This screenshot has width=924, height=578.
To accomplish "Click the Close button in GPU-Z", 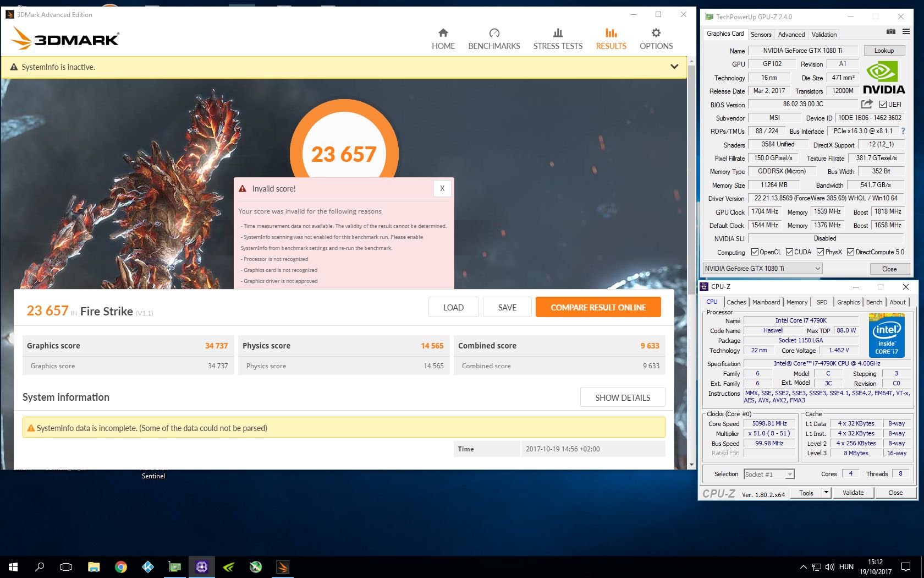I will (889, 269).
